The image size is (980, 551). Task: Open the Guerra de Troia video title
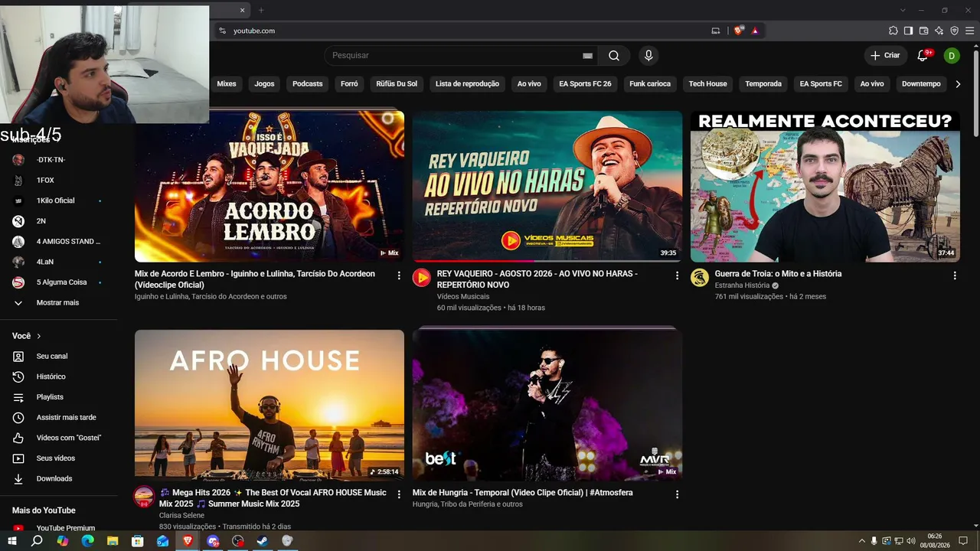pos(778,273)
